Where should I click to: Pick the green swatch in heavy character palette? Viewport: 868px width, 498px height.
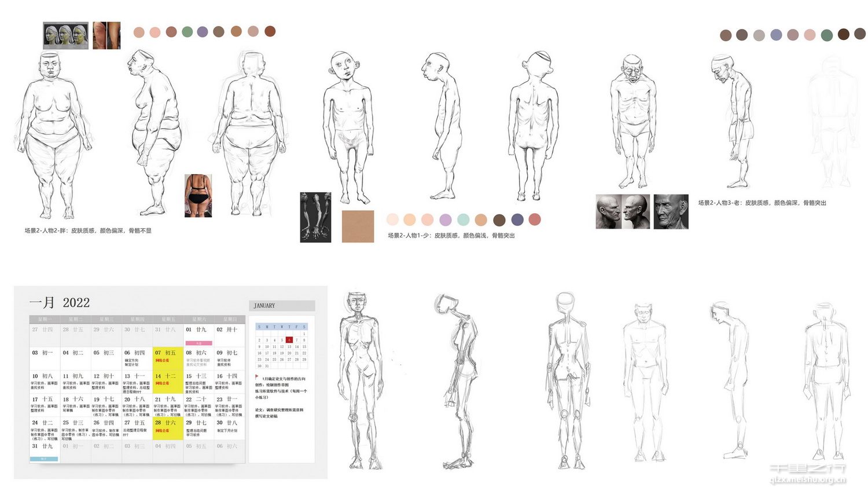[x=187, y=32]
